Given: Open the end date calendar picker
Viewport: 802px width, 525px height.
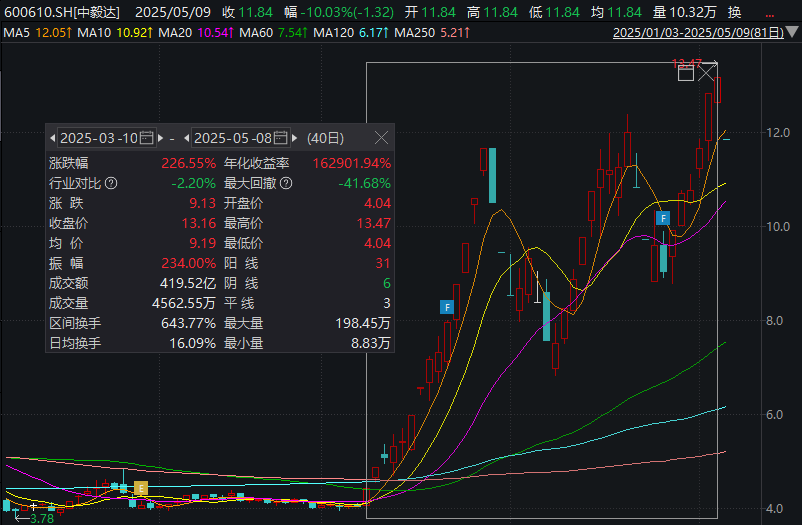Looking at the screenshot, I should (x=281, y=138).
